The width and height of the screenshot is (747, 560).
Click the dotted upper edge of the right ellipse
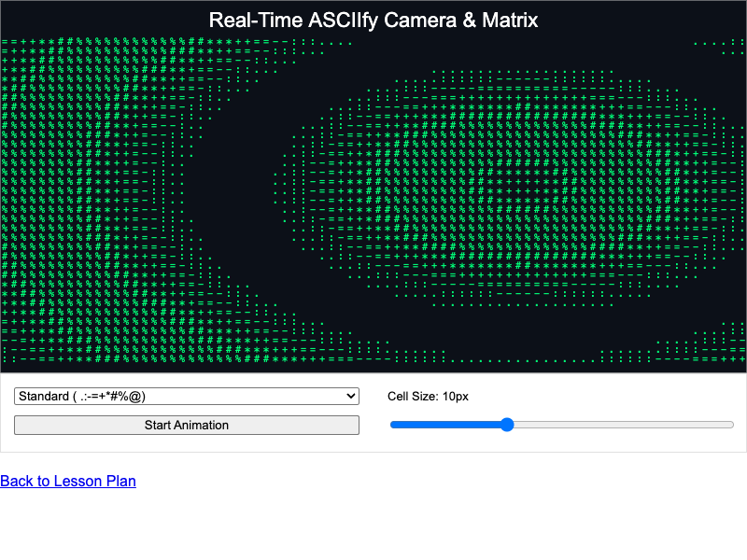(x=522, y=74)
